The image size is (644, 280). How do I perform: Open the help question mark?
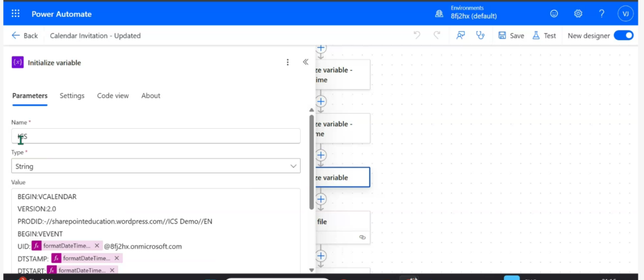point(602,14)
